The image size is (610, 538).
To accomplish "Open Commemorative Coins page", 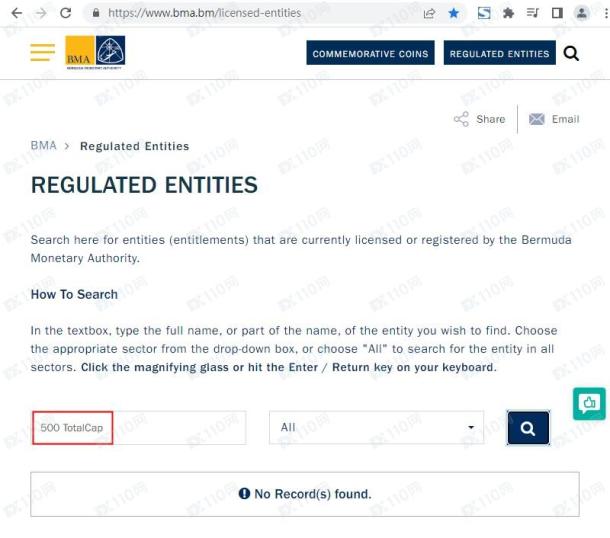I will pos(370,53).
